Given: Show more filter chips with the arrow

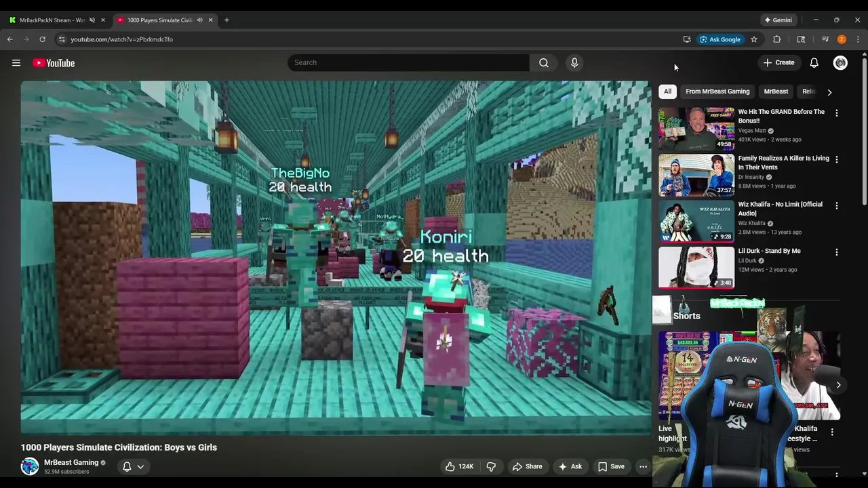Looking at the screenshot, I should [x=829, y=92].
